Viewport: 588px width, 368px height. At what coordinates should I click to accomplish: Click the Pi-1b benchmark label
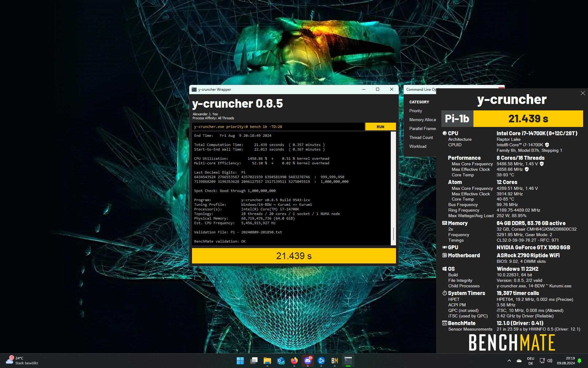click(457, 118)
